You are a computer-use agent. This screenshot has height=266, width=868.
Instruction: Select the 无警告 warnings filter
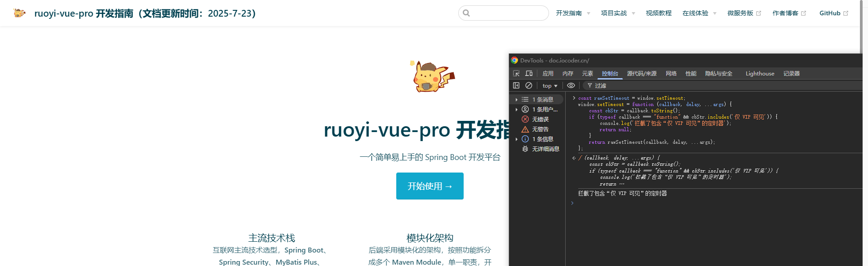[x=540, y=129]
